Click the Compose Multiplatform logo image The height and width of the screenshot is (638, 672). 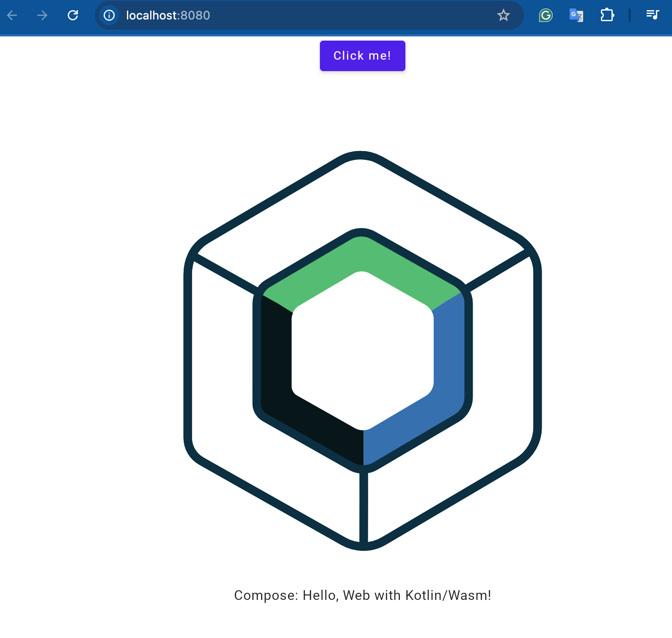362,350
